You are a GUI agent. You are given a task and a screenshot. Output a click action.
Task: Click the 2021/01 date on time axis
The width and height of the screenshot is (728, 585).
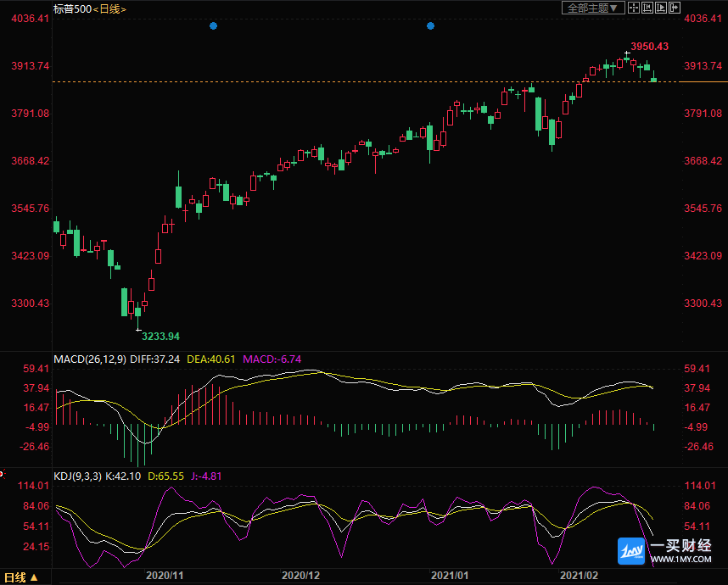[450, 576]
